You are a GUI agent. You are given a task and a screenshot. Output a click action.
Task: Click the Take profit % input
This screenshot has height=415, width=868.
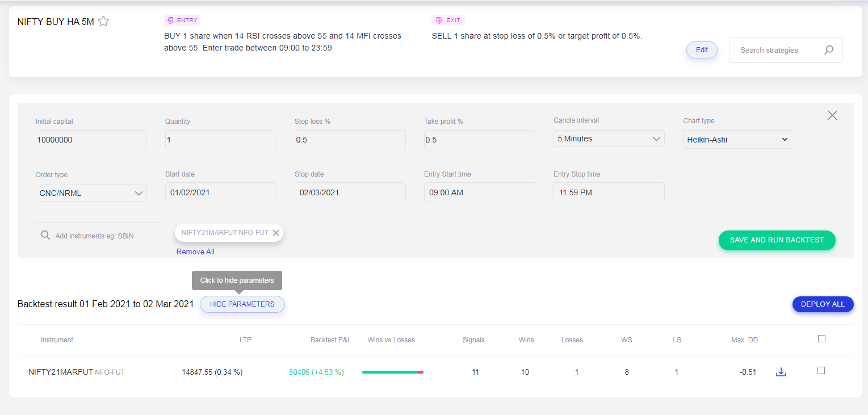pos(480,140)
